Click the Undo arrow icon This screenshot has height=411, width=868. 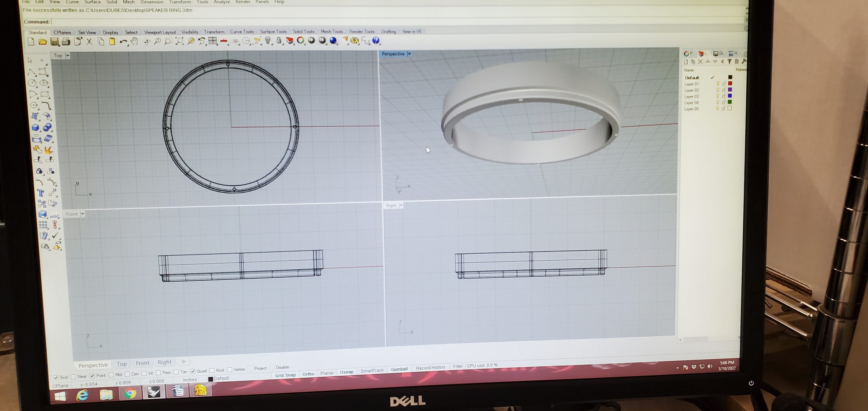pos(123,42)
